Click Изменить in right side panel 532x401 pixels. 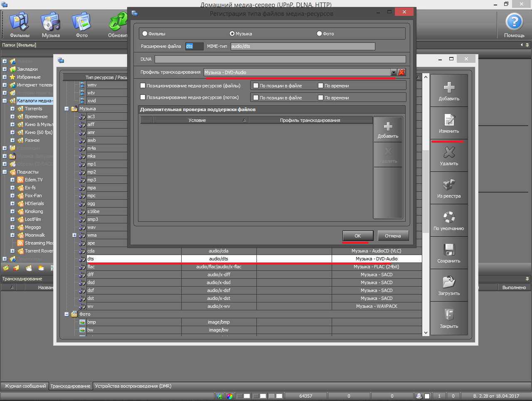pos(449,124)
